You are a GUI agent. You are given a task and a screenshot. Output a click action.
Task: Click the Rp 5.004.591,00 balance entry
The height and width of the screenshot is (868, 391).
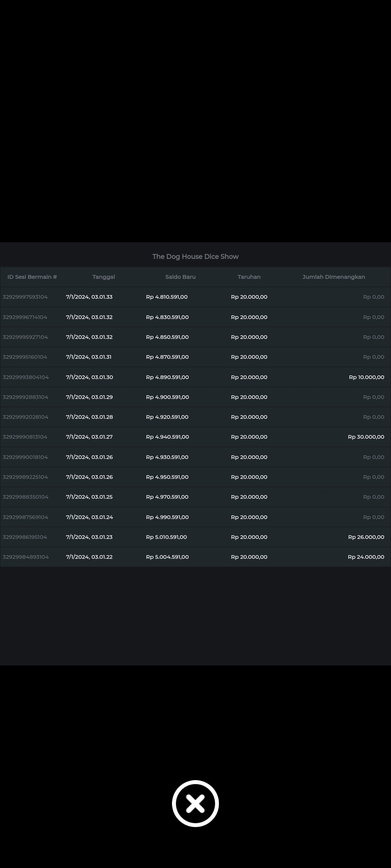coord(167,557)
